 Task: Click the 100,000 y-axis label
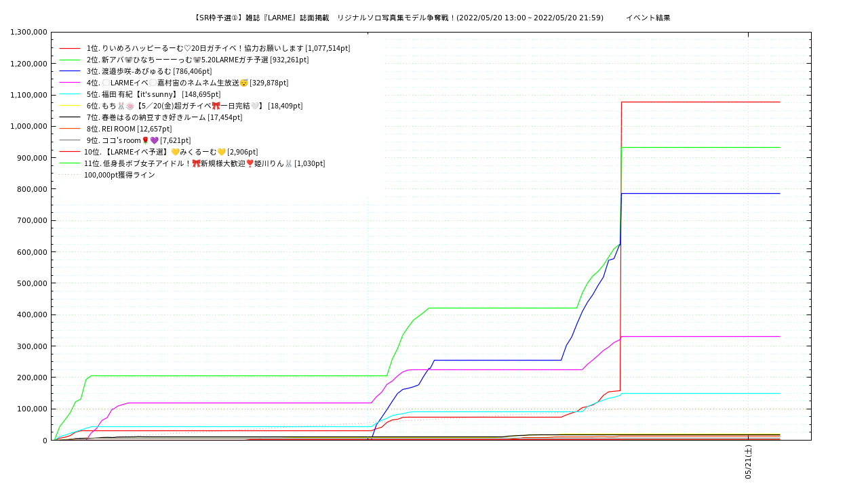[32, 409]
